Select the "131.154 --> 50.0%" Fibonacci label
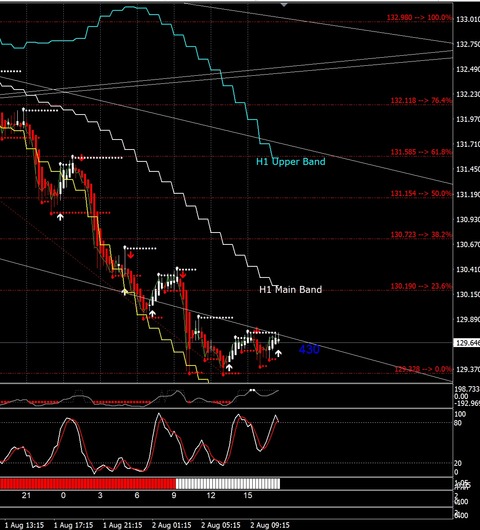 pyautogui.click(x=421, y=194)
